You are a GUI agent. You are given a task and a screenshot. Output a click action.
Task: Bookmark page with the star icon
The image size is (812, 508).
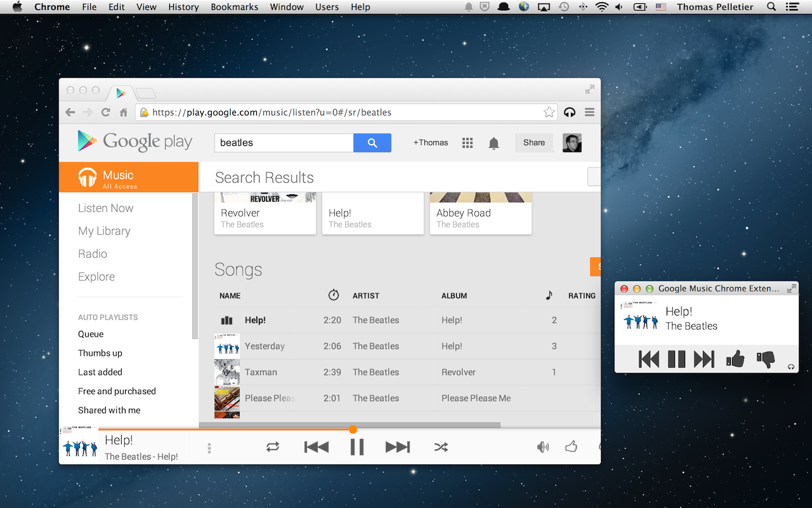click(x=549, y=112)
